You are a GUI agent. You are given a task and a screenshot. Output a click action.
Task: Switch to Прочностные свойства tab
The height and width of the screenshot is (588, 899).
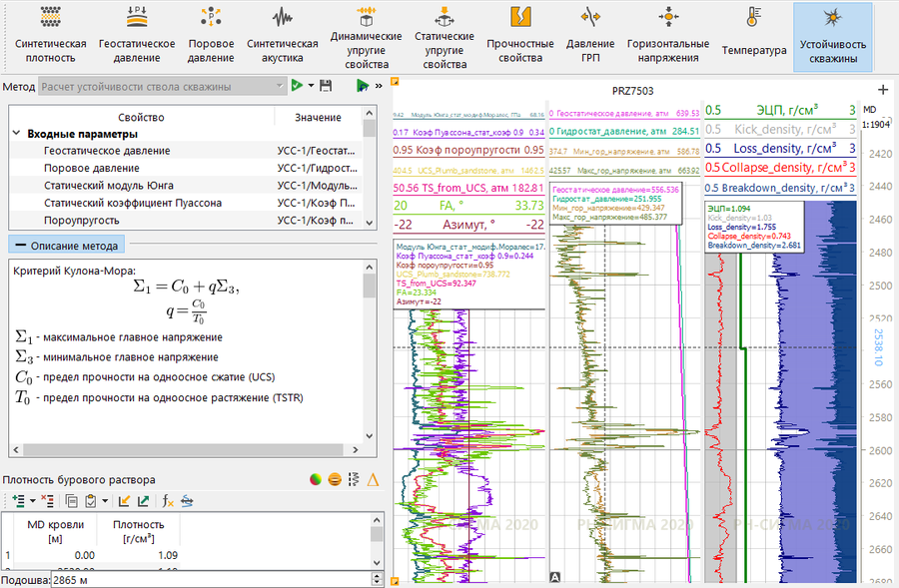tap(519, 37)
